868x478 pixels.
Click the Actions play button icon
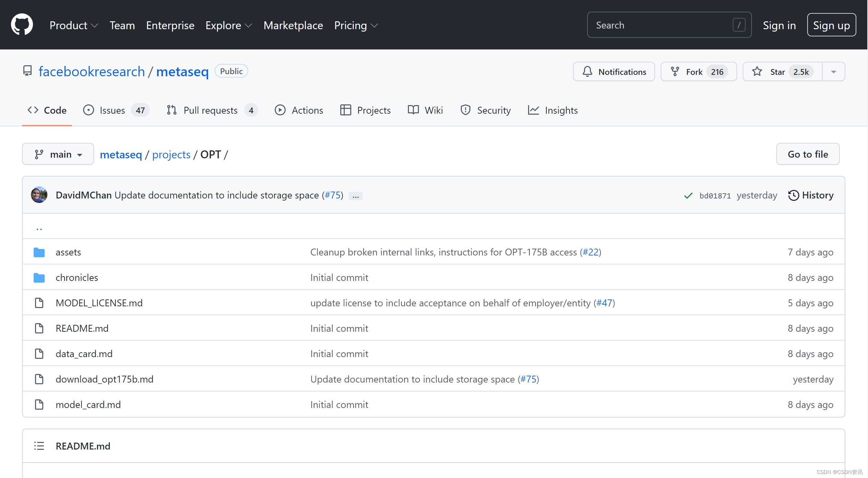(280, 110)
